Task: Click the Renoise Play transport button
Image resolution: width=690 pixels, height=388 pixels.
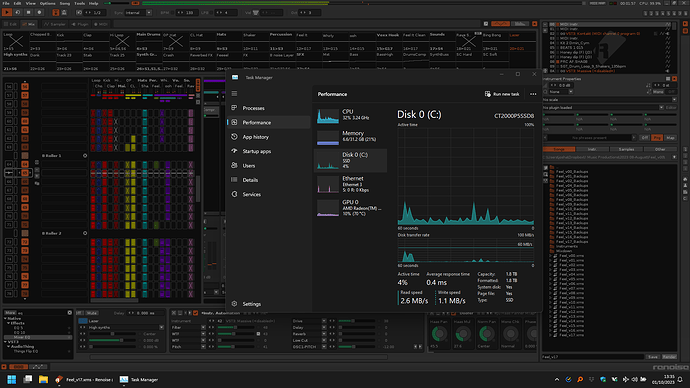Action: point(7,13)
